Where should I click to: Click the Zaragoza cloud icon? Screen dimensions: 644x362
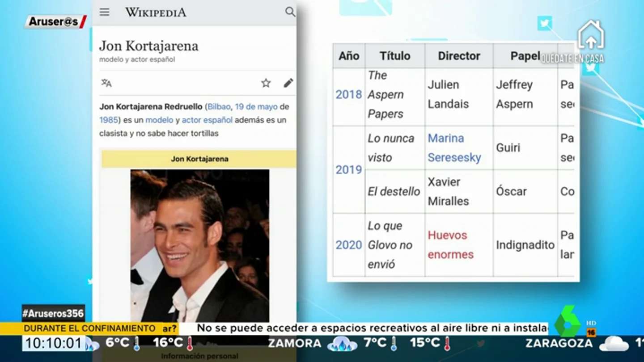pyautogui.click(x=614, y=343)
